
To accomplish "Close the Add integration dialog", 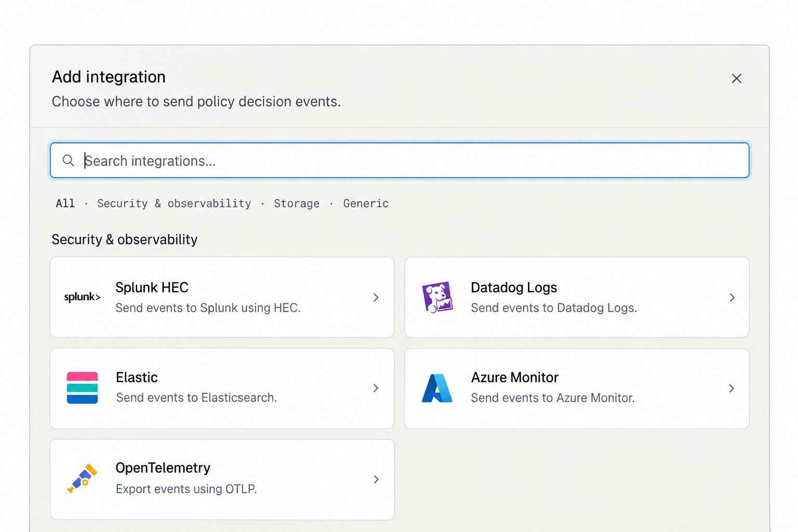I will point(736,78).
